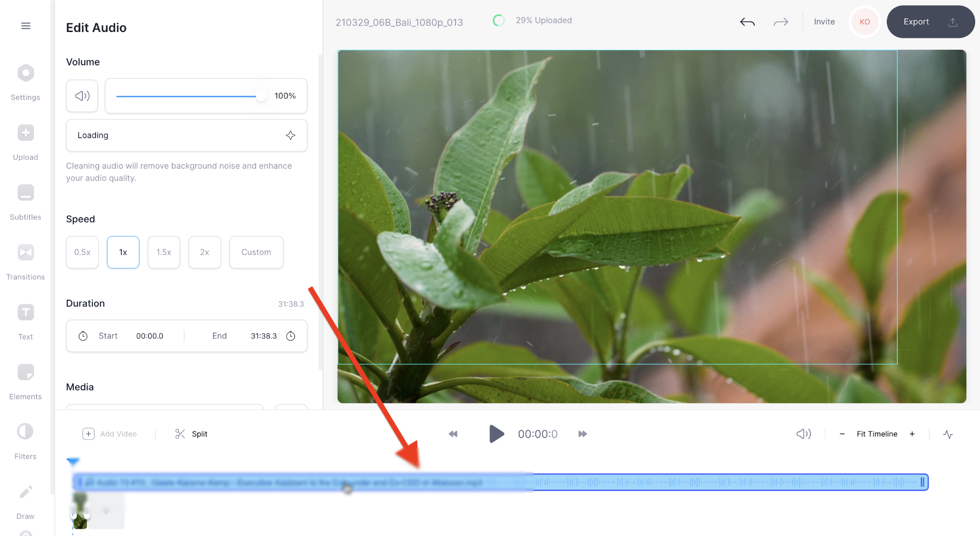Split the clip with scissors button

point(191,434)
